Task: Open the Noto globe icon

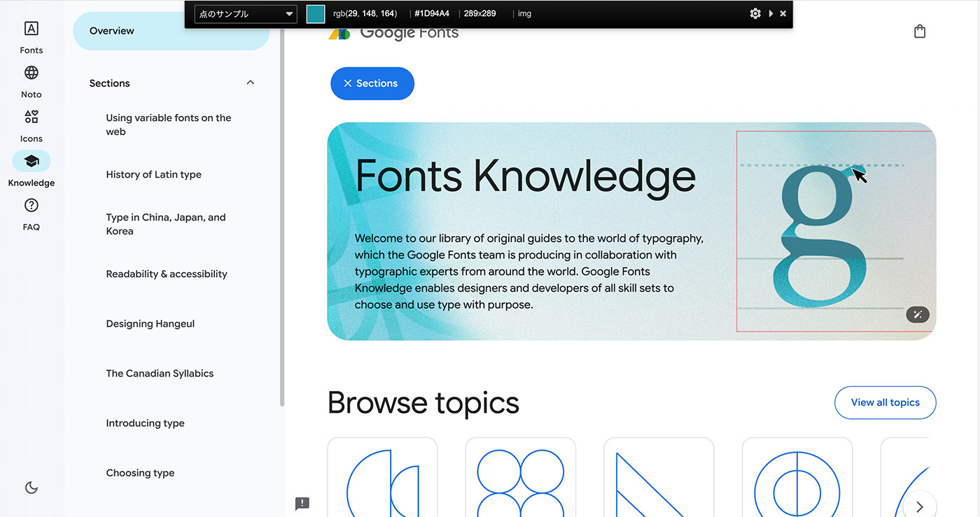Action: pos(31,73)
